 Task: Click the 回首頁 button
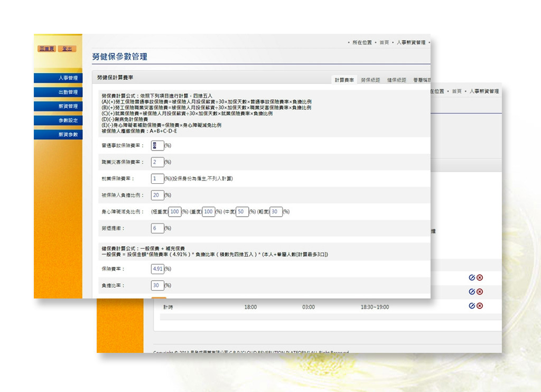click(x=46, y=49)
